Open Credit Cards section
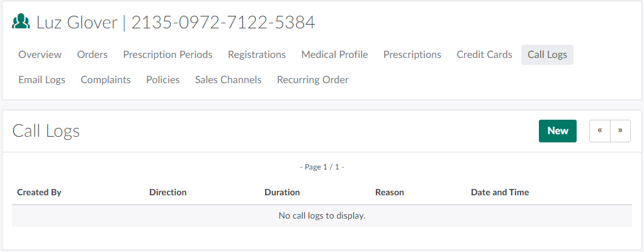The height and width of the screenshot is (252, 644). click(x=484, y=55)
